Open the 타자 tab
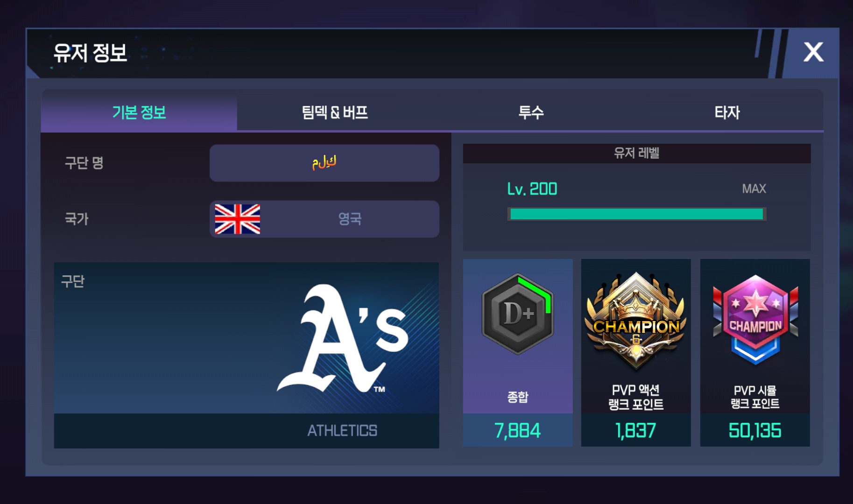The image size is (853, 504). pos(726,112)
